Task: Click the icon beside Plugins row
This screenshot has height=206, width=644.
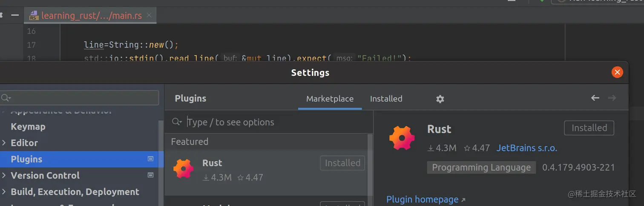Action: pyautogui.click(x=150, y=159)
